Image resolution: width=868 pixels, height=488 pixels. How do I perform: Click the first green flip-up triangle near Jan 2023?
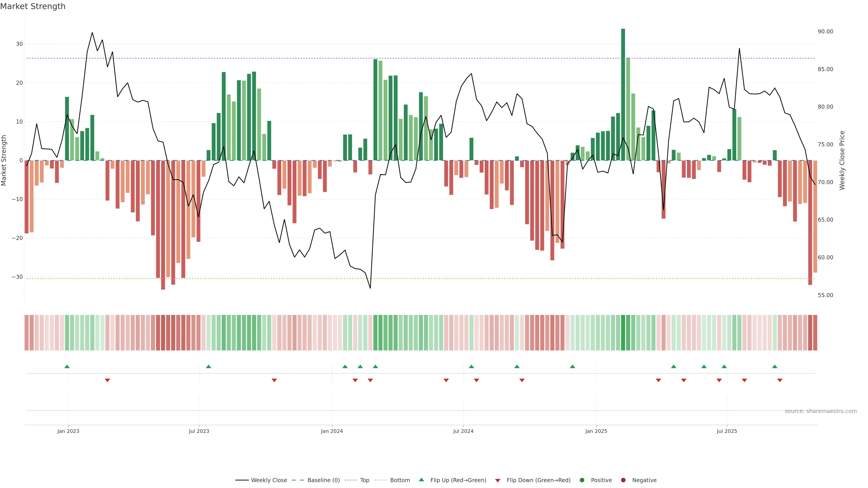(x=67, y=366)
